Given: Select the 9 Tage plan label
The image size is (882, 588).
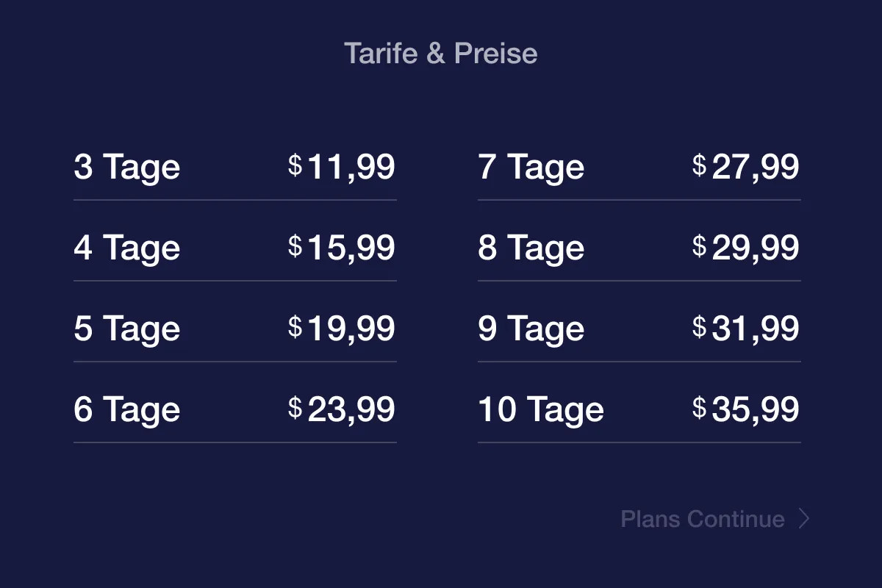Looking at the screenshot, I should 531,329.
